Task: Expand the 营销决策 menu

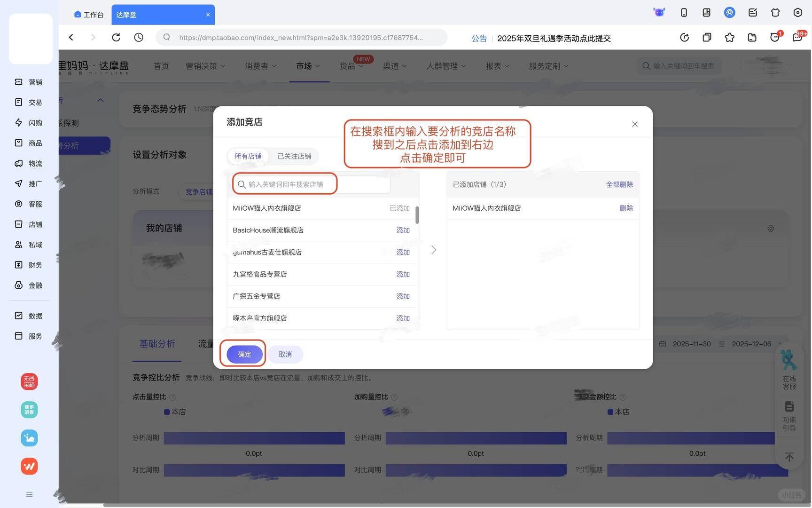Action: tap(205, 66)
